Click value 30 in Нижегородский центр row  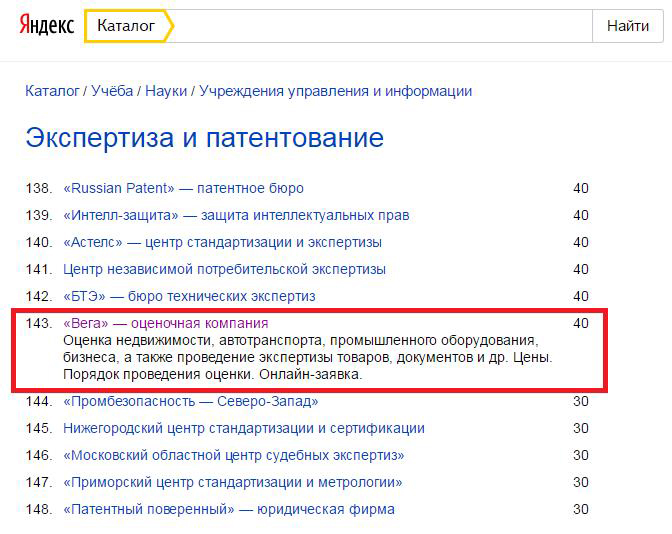tap(581, 428)
